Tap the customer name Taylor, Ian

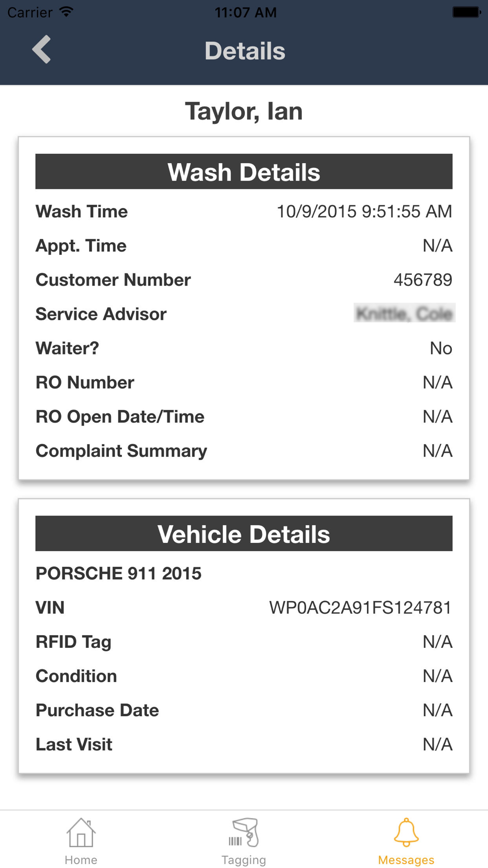coord(244,111)
